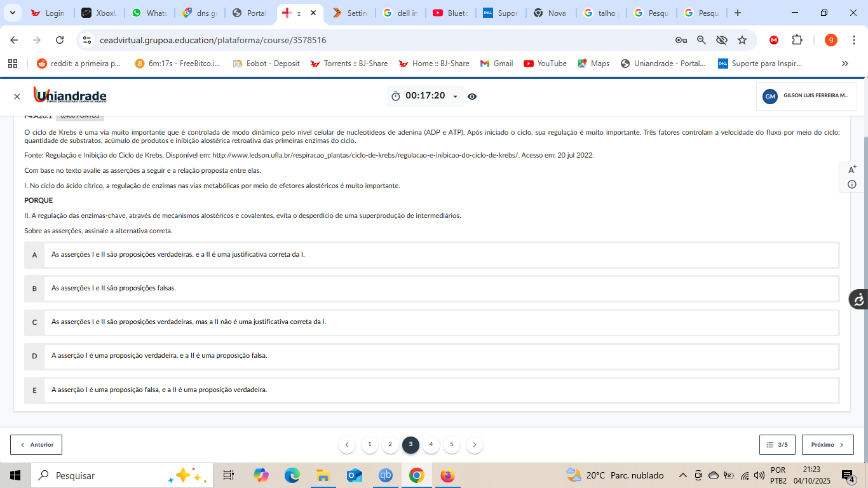This screenshot has width=868, height=488.
Task: Click the Chrome extensions puzzle icon
Action: (797, 40)
